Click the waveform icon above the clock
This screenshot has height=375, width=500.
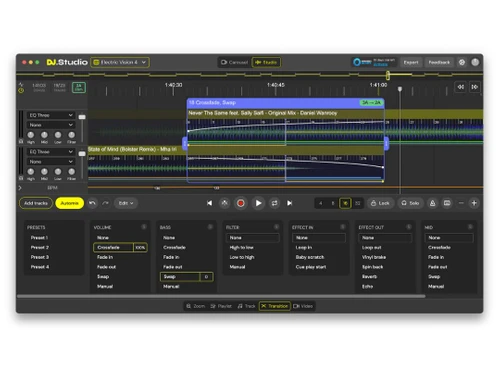pos(21,85)
